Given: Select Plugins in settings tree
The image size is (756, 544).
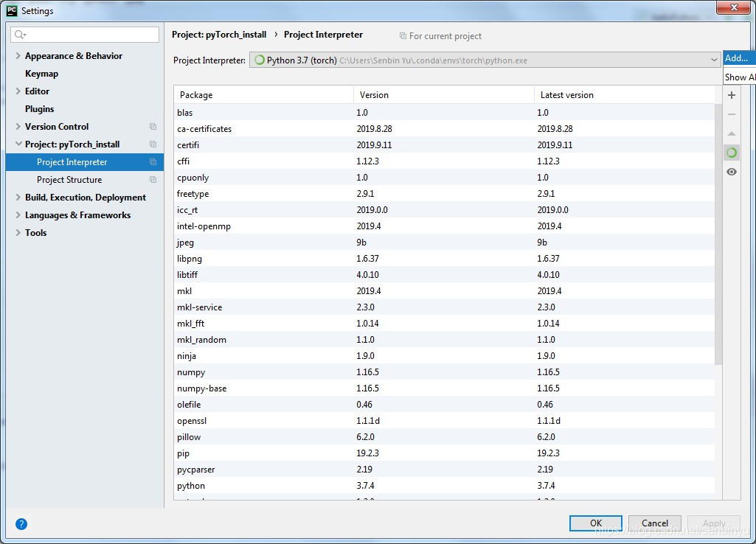Looking at the screenshot, I should pos(40,109).
